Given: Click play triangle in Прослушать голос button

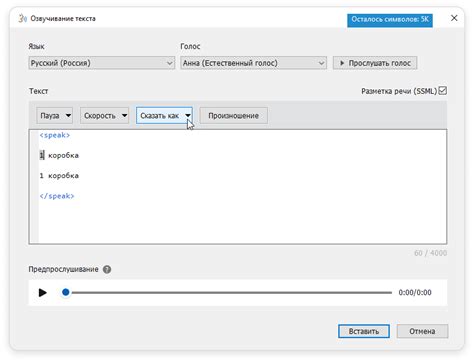Looking at the screenshot, I should (342, 63).
